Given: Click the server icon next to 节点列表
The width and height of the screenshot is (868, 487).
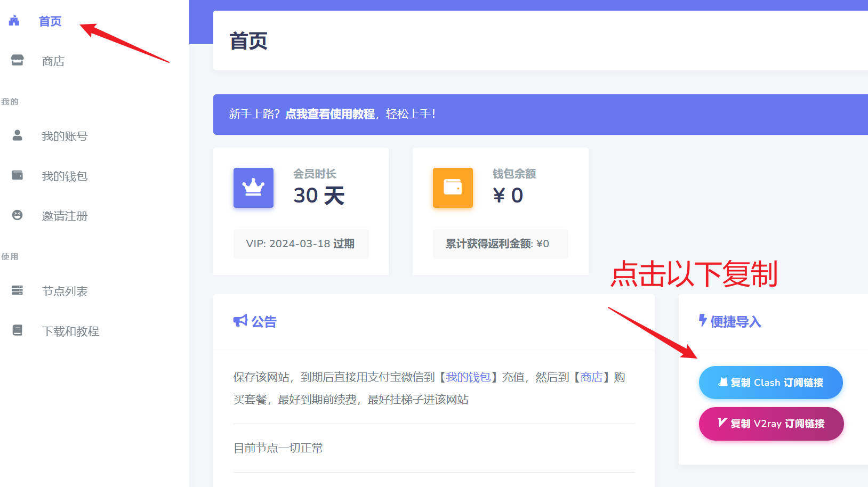Looking at the screenshot, I should [x=17, y=290].
